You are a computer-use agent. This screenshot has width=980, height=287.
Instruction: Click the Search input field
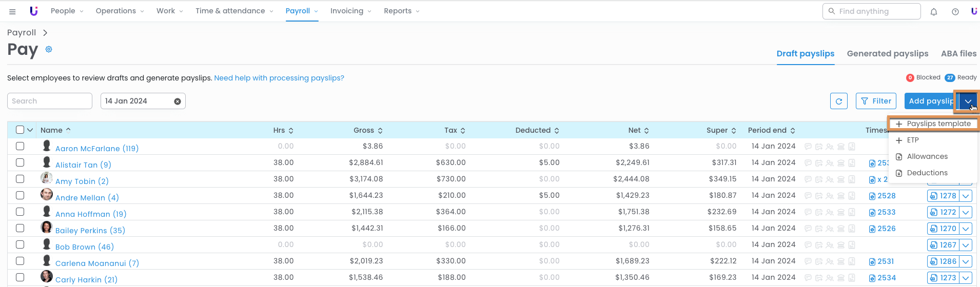coord(50,101)
